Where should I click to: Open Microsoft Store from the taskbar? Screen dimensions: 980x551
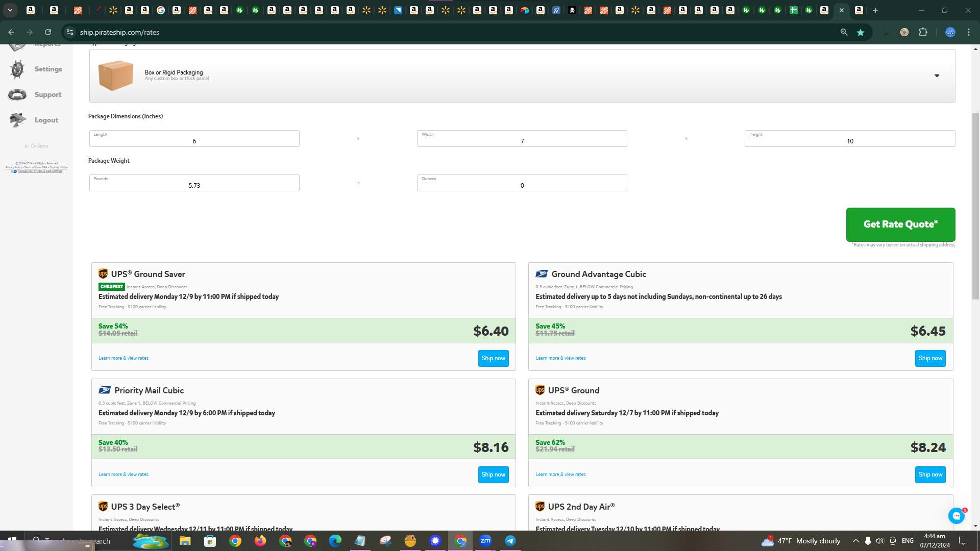coord(210,541)
